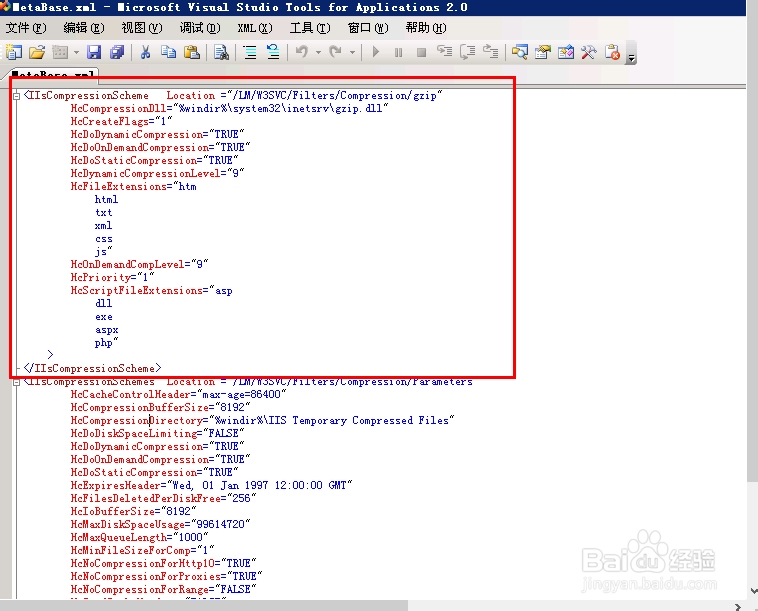The image size is (758, 611).
Task: Click the Copy icon
Action: (168, 52)
